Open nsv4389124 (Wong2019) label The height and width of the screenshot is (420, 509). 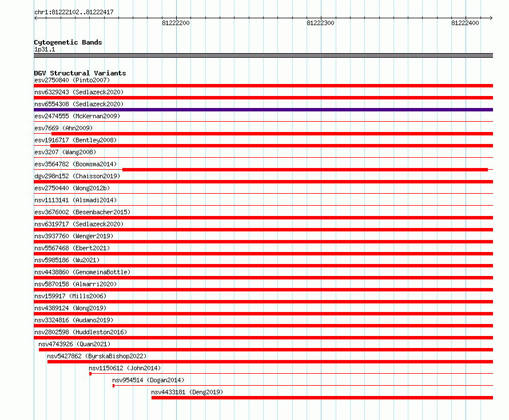pyautogui.click(x=70, y=308)
